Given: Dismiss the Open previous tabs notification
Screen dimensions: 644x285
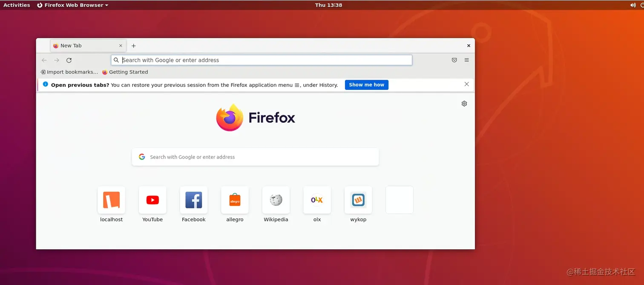Looking at the screenshot, I should (467, 84).
